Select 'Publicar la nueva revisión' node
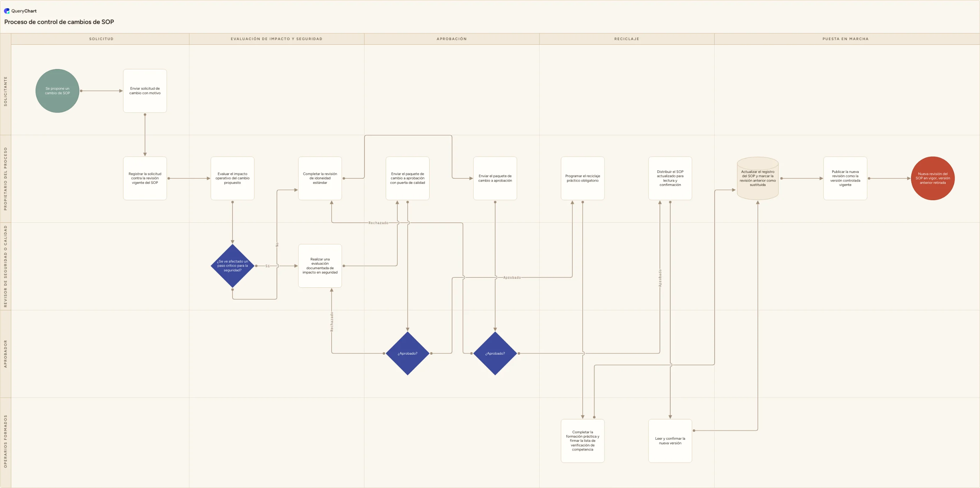 845,178
